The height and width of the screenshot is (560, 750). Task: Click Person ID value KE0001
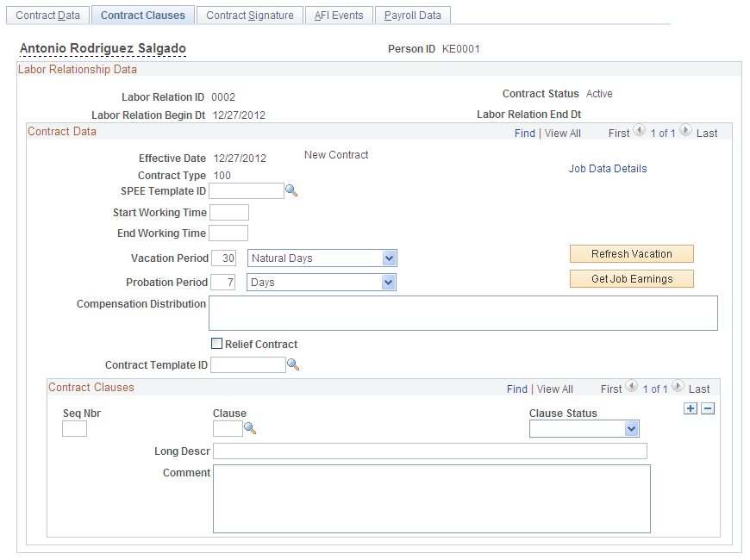(461, 49)
